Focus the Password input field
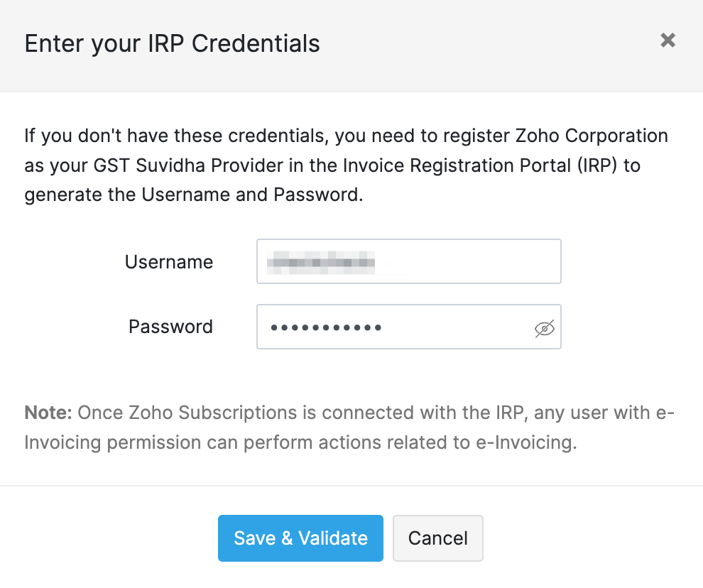Image resolution: width=703 pixels, height=588 pixels. tap(454, 327)
